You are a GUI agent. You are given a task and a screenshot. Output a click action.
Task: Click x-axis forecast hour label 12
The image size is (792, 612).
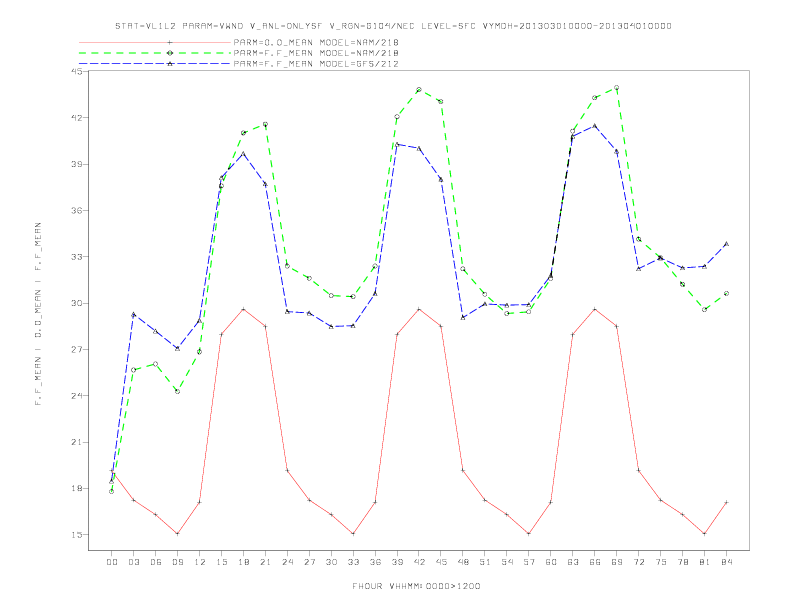[200, 562]
